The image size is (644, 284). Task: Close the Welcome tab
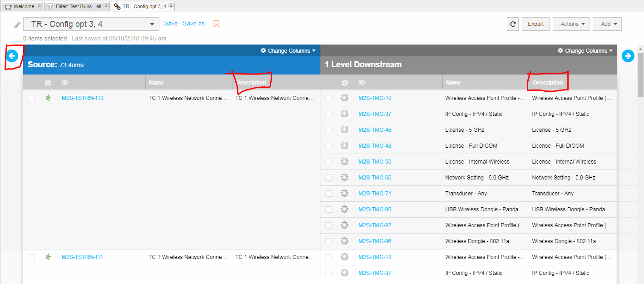[39, 6]
